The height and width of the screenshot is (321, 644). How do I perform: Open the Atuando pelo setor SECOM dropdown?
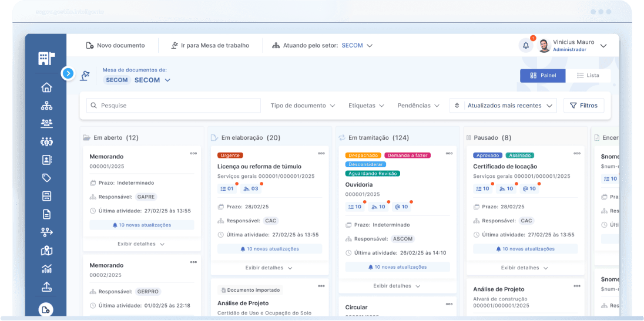point(323,46)
